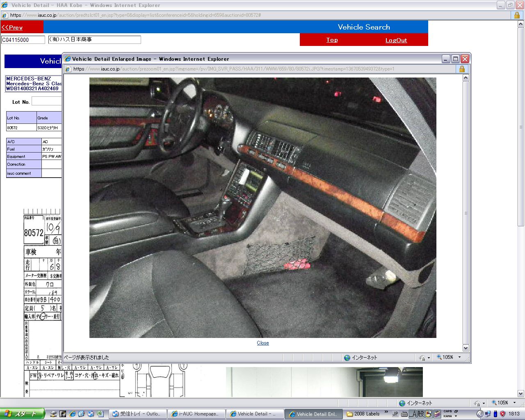Go back with the <<Prev link
The height and width of the screenshot is (420, 525).
[12, 27]
